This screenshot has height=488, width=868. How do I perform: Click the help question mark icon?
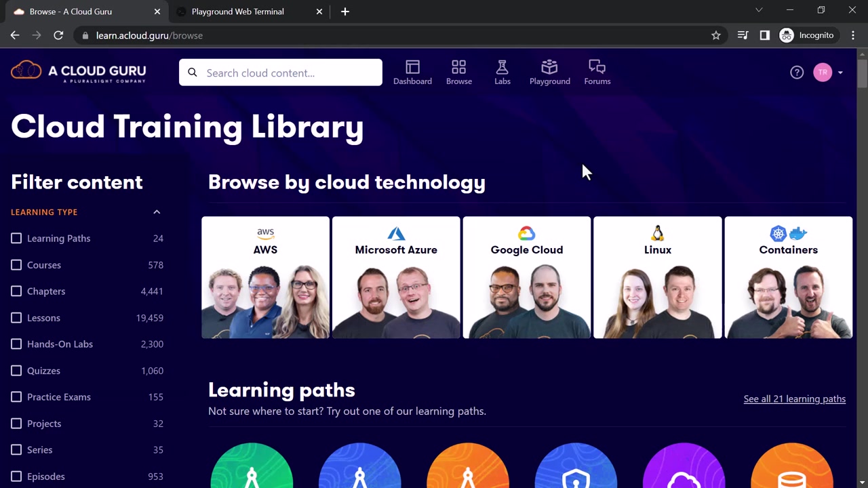pos(797,73)
